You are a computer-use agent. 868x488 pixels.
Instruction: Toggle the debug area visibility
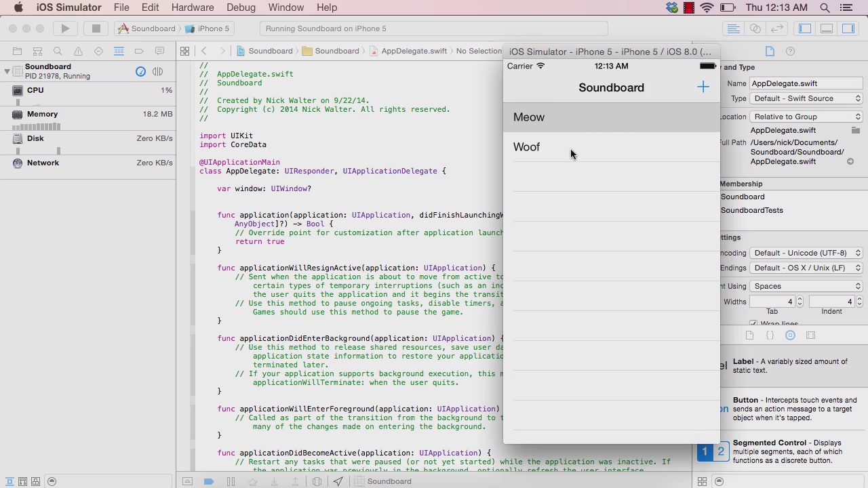827,28
